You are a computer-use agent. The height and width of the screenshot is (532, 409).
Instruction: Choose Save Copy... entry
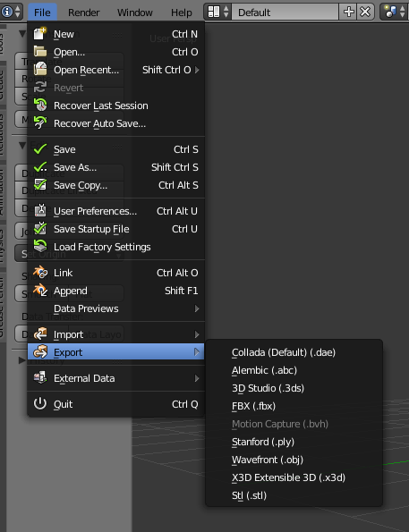[115, 185]
